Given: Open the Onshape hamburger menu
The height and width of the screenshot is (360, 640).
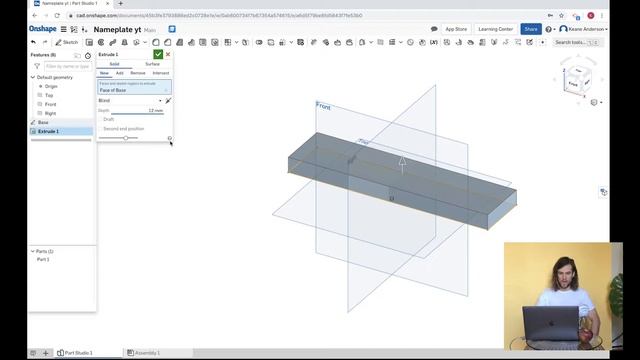Looking at the screenshot, I should pos(64,29).
